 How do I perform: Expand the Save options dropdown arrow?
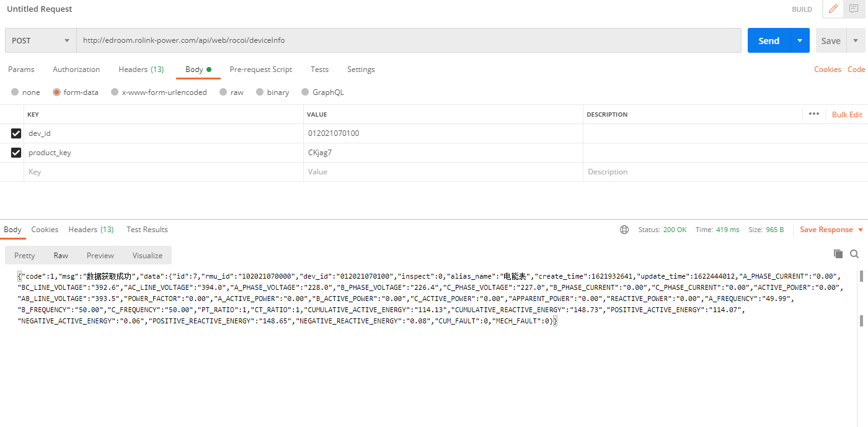pos(856,40)
